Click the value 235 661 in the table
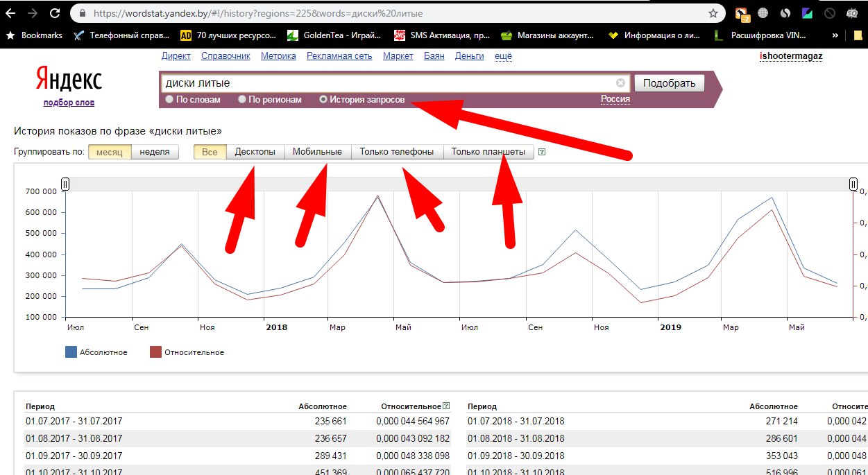This screenshot has width=868, height=475. tap(331, 421)
